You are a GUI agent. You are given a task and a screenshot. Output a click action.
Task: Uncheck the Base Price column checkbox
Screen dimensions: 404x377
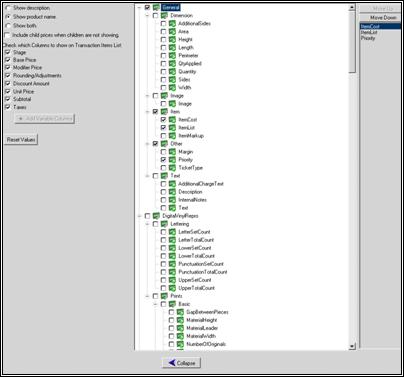point(8,60)
